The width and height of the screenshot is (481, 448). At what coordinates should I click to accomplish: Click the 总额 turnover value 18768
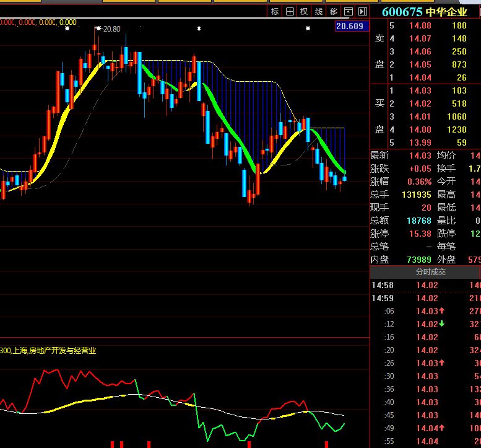(x=419, y=221)
